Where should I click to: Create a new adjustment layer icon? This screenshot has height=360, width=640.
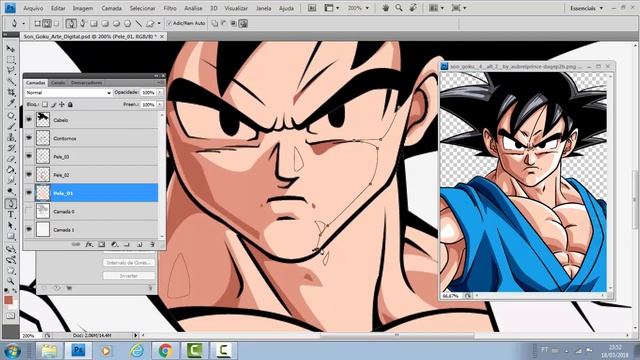114,244
